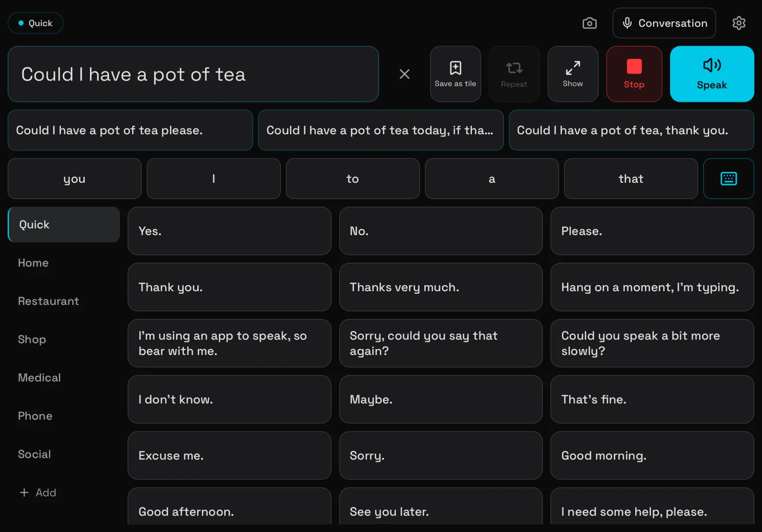Insert the predicted word 'a'

tap(491, 178)
